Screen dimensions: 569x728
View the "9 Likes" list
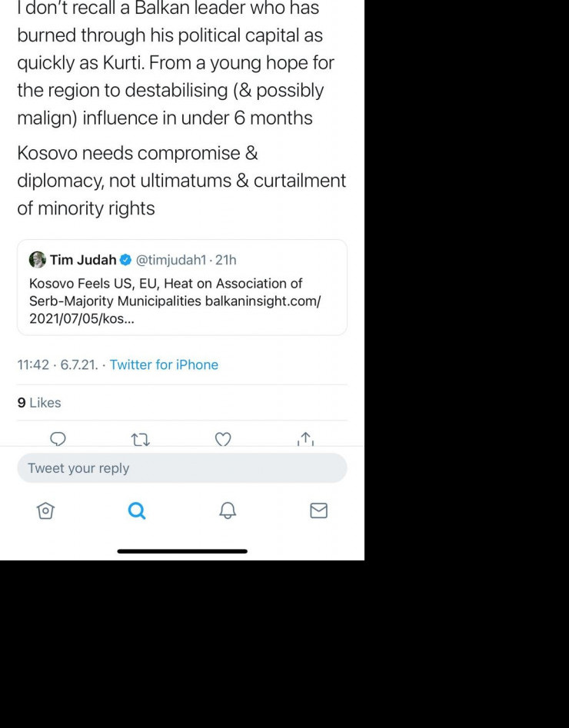(39, 403)
